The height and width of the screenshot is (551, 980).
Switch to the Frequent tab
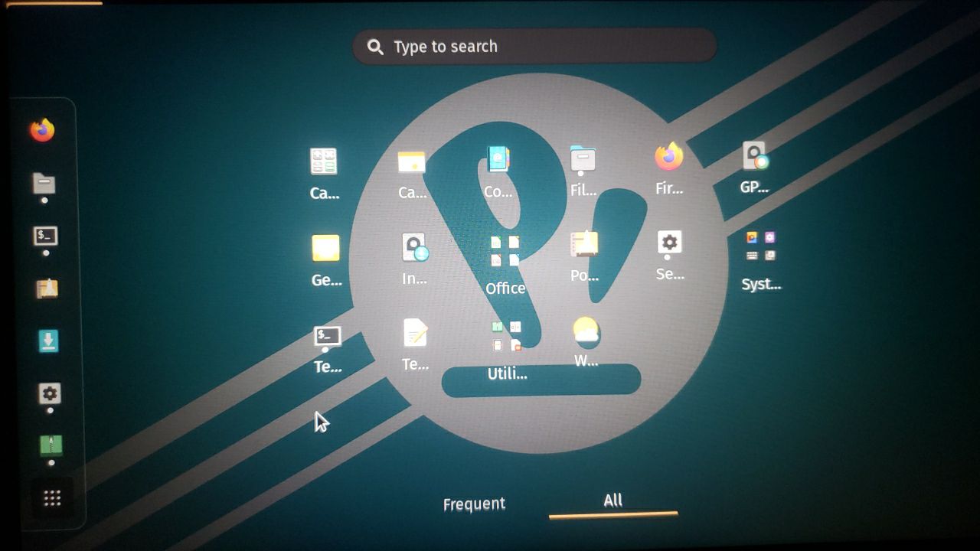[x=474, y=504]
